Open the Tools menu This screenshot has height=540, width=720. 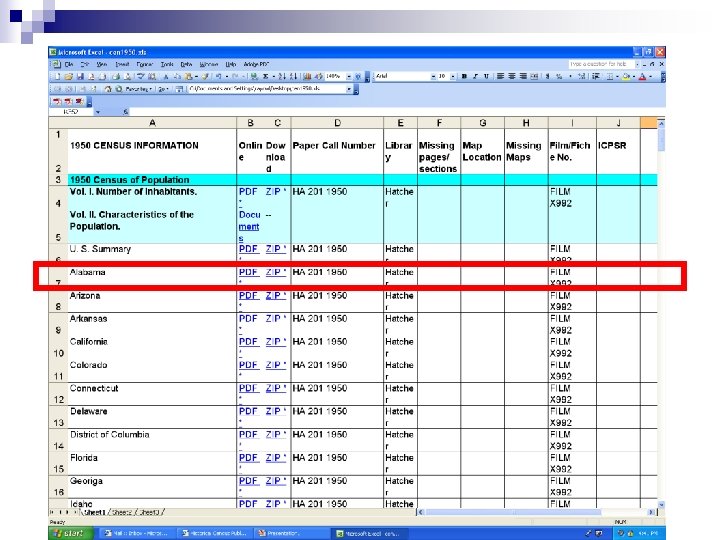167,64
